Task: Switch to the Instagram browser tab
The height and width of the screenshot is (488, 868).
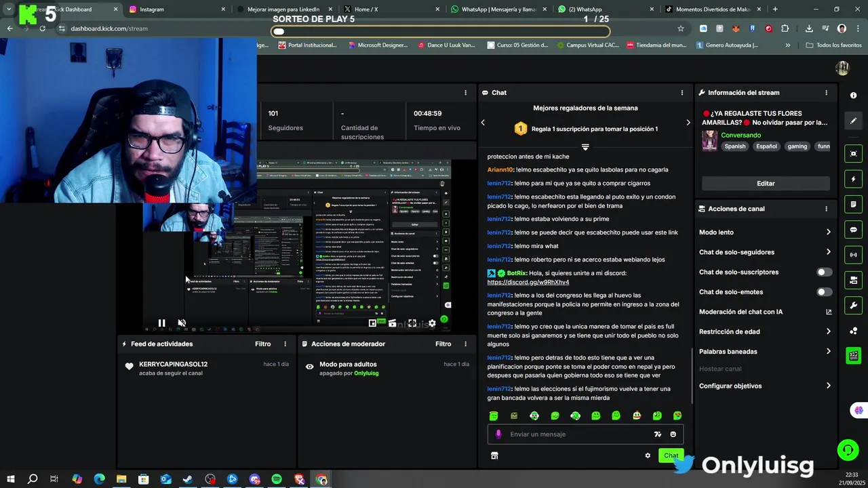Action: click(x=176, y=9)
